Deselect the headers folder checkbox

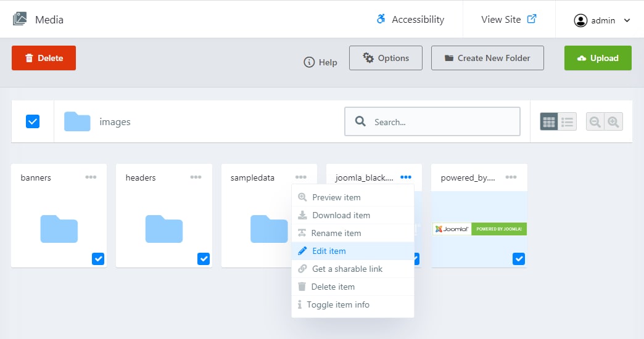pyautogui.click(x=204, y=259)
